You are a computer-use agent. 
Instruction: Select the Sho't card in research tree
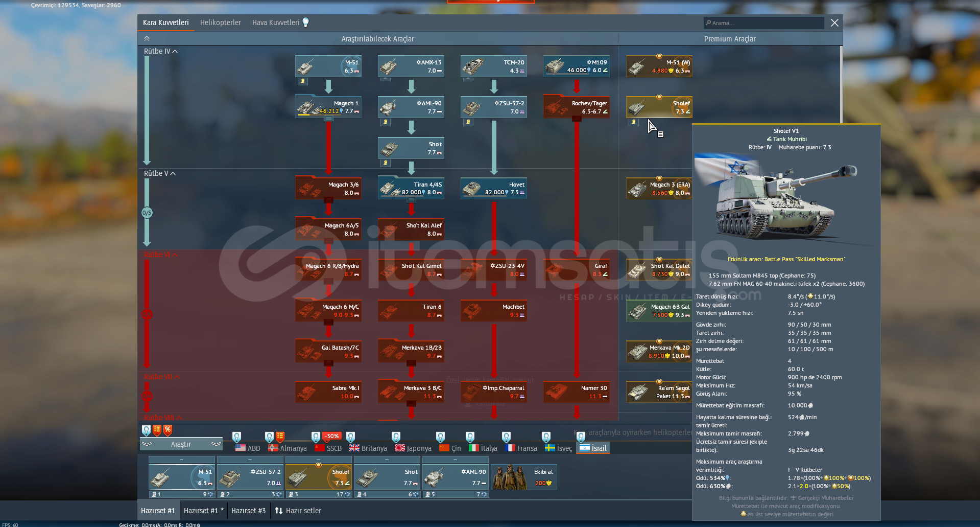click(x=411, y=148)
